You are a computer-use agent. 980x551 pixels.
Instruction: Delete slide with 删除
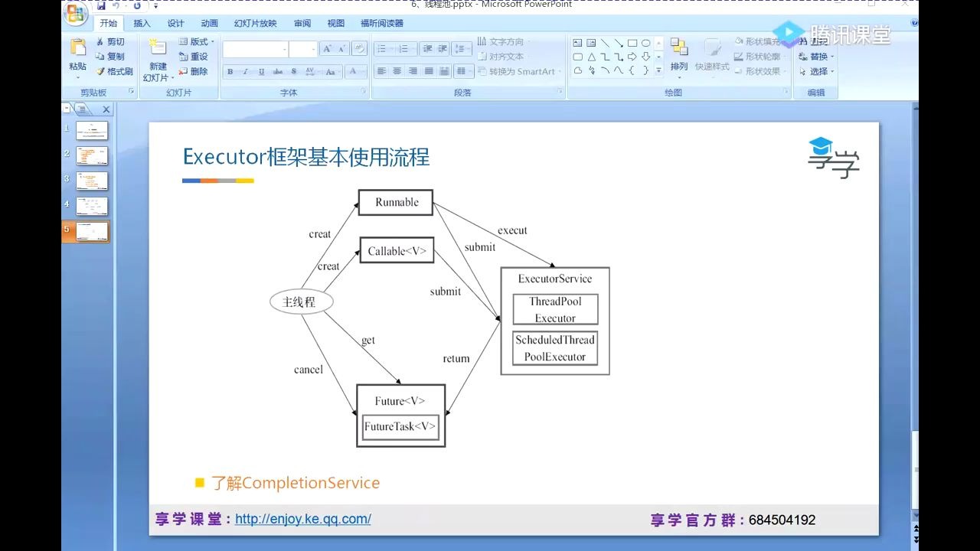pos(194,71)
